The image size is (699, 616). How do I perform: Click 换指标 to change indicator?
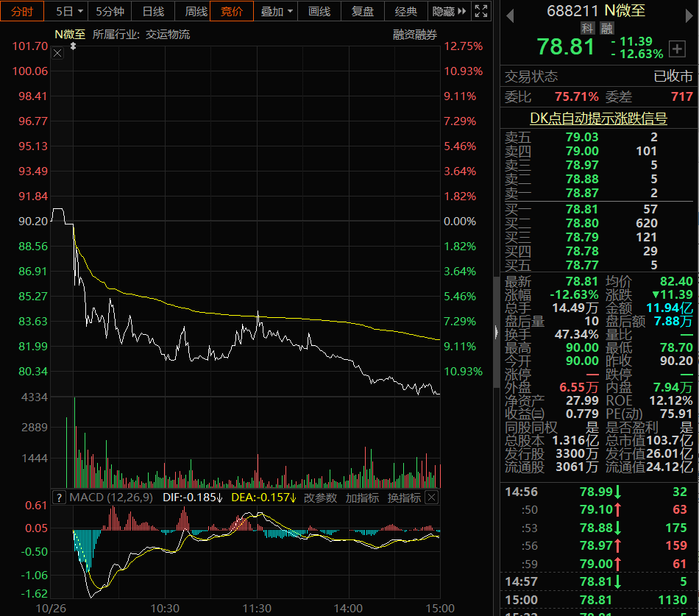point(404,498)
